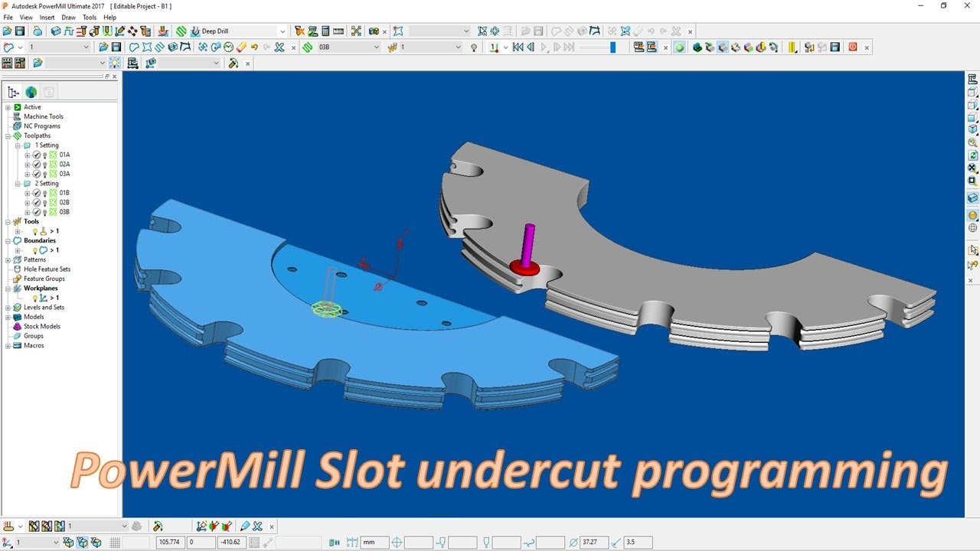The height and width of the screenshot is (551, 980).
Task: Click the magnifier zoom icon on right toolbar
Action: (x=972, y=142)
